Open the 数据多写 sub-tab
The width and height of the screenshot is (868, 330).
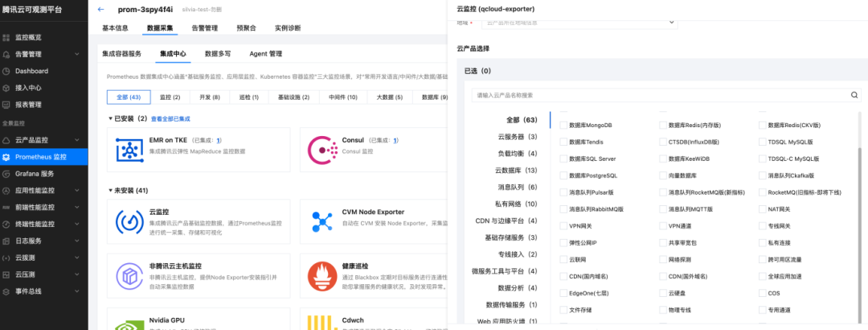click(x=218, y=54)
